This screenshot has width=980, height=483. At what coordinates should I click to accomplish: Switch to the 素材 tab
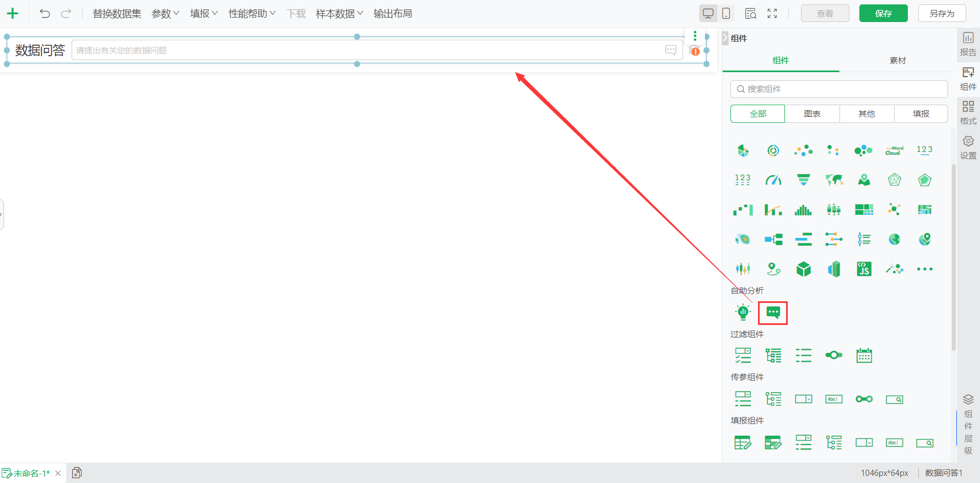(897, 60)
